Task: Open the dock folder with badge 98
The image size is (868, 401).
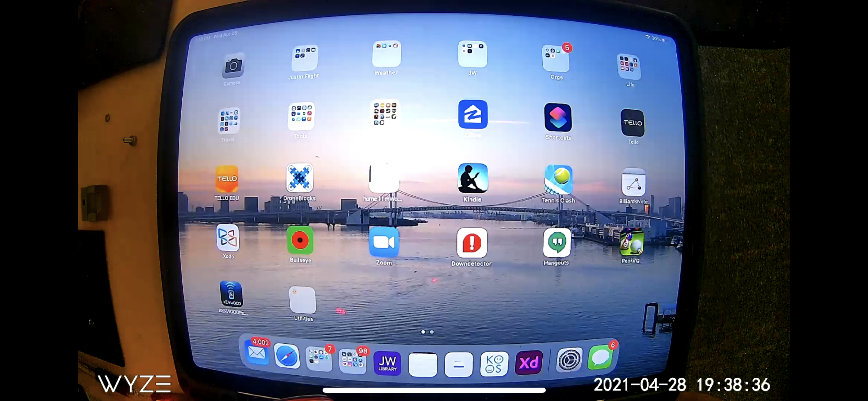Action: pos(353,361)
